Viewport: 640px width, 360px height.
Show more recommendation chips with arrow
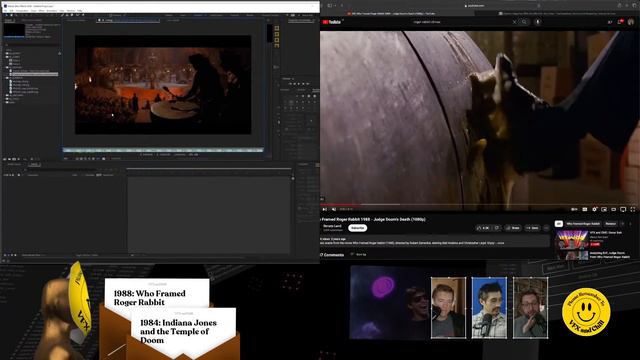click(x=622, y=224)
